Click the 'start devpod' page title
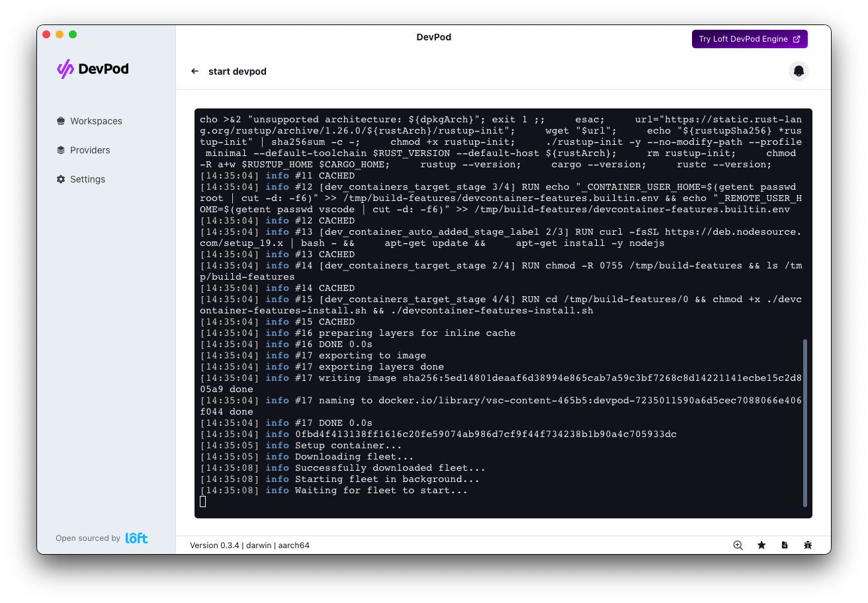 click(237, 71)
